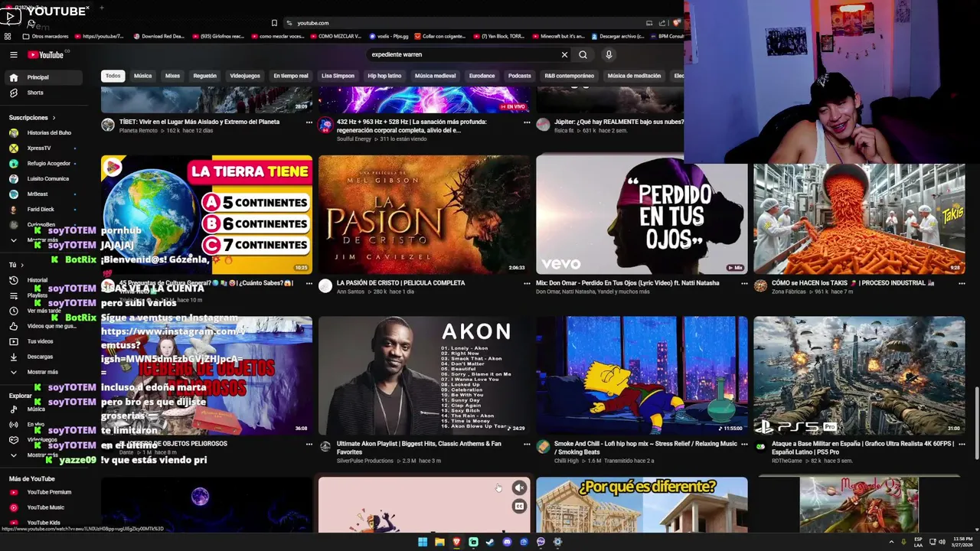Click the magnifier search button

point(583,54)
